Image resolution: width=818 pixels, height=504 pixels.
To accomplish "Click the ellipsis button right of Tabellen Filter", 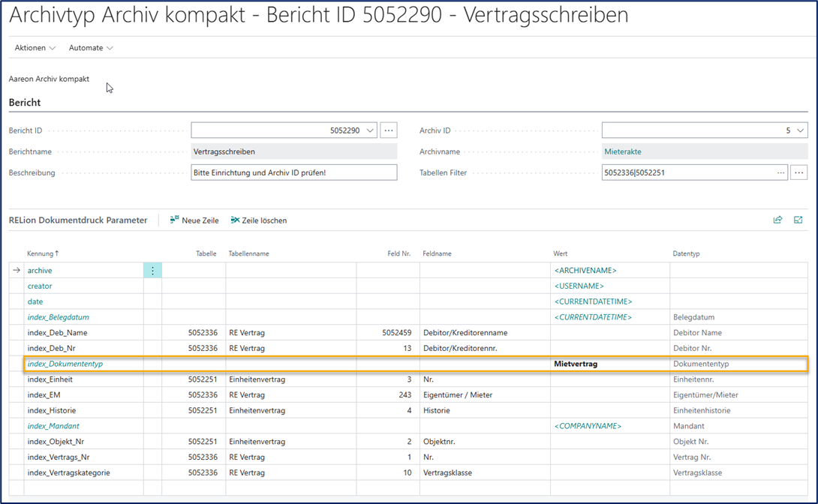I will pos(798,172).
